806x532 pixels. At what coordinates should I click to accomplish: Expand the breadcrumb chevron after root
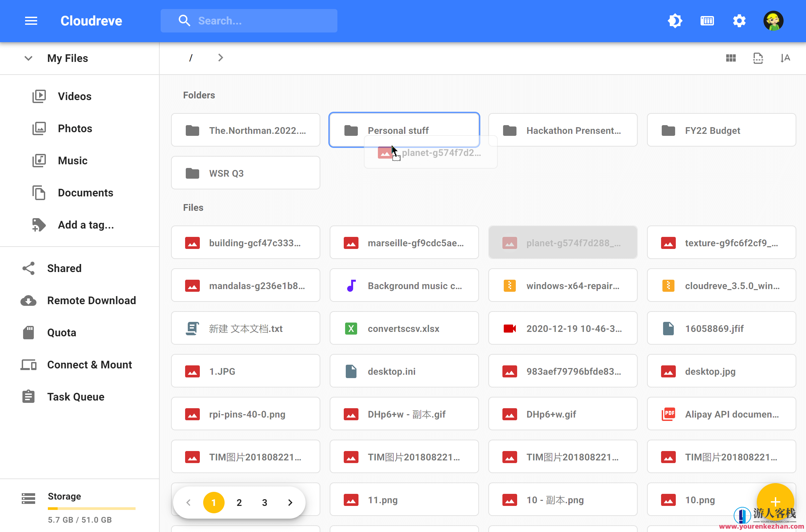pos(220,58)
